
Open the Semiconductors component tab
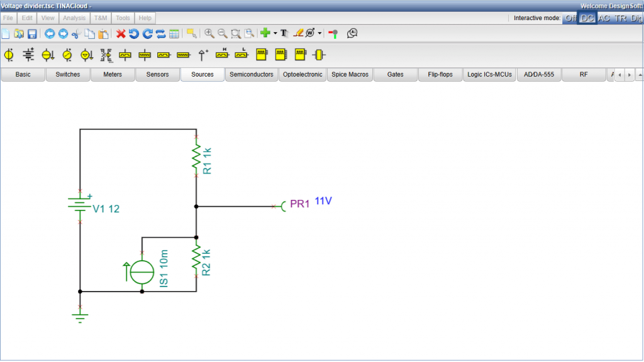coord(252,75)
